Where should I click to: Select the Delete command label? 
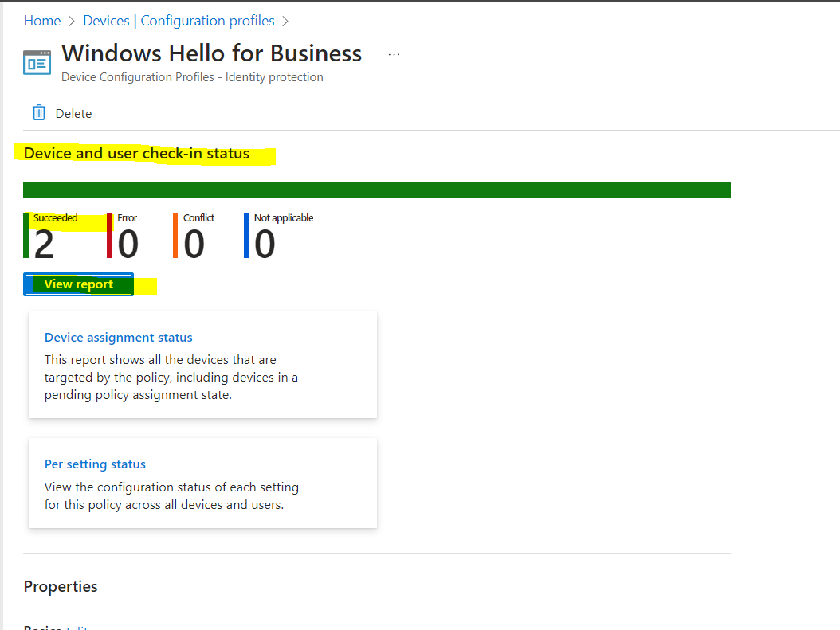[x=73, y=113]
